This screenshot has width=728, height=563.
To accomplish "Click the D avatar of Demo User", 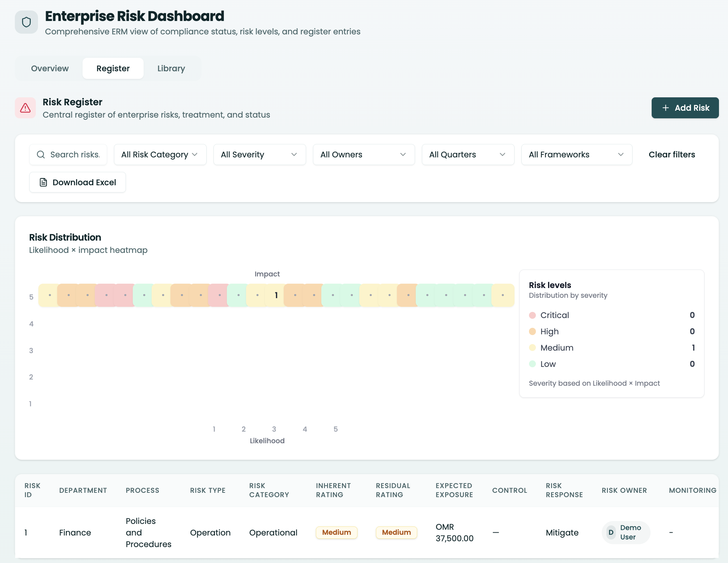I will (x=611, y=532).
